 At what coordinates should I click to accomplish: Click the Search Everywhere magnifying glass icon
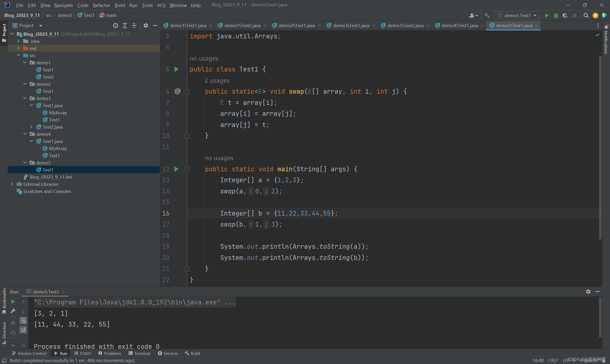point(586,15)
